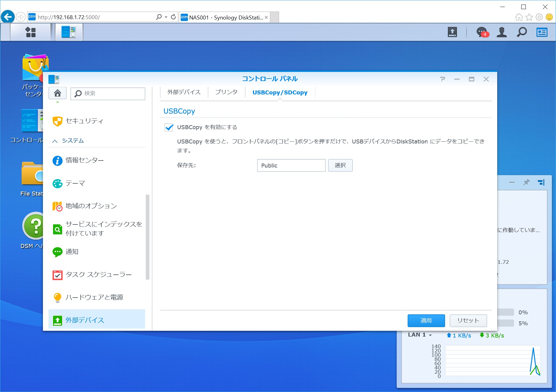
Task: Open 情報センター from the sidebar
Action: coord(84,161)
